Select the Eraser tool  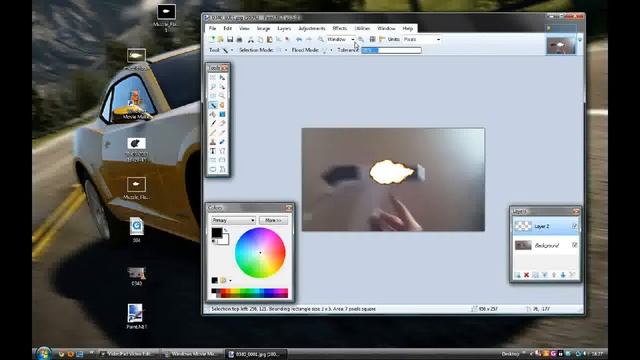[x=222, y=123]
